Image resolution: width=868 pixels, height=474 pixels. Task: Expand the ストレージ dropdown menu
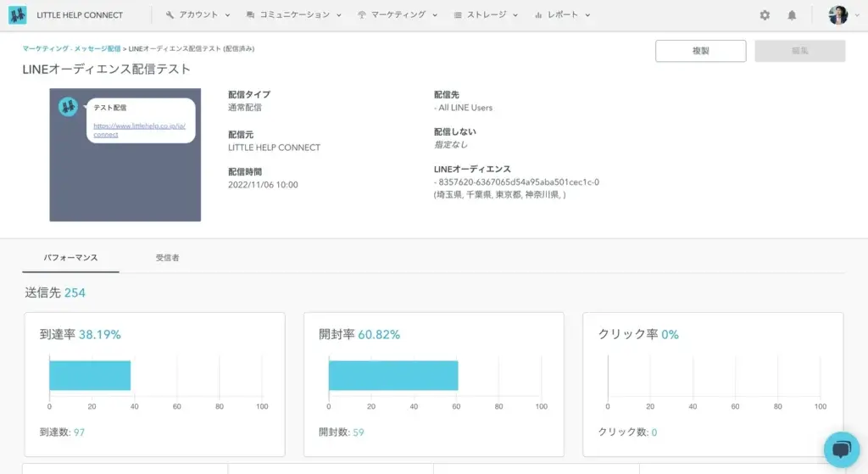[486, 15]
